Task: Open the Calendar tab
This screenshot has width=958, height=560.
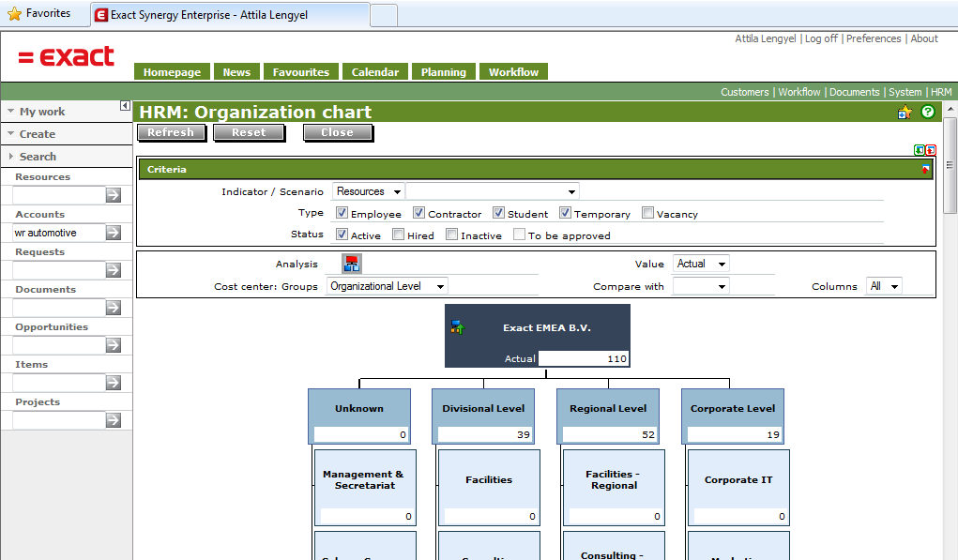Action: pyautogui.click(x=375, y=72)
